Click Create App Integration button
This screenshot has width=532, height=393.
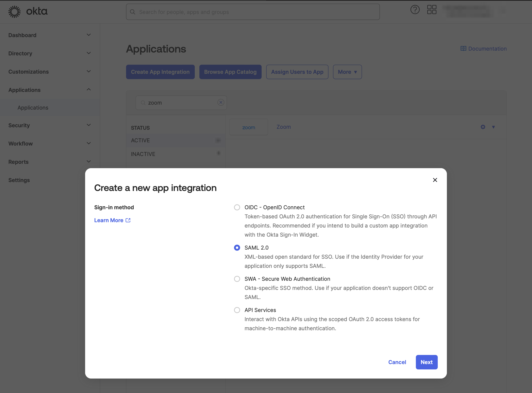point(160,72)
